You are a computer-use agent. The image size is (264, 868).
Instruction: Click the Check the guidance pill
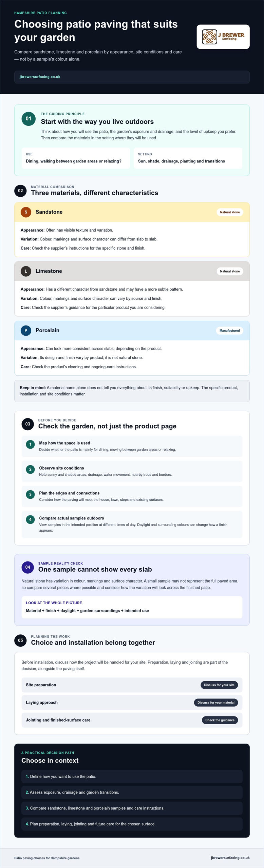point(220,720)
